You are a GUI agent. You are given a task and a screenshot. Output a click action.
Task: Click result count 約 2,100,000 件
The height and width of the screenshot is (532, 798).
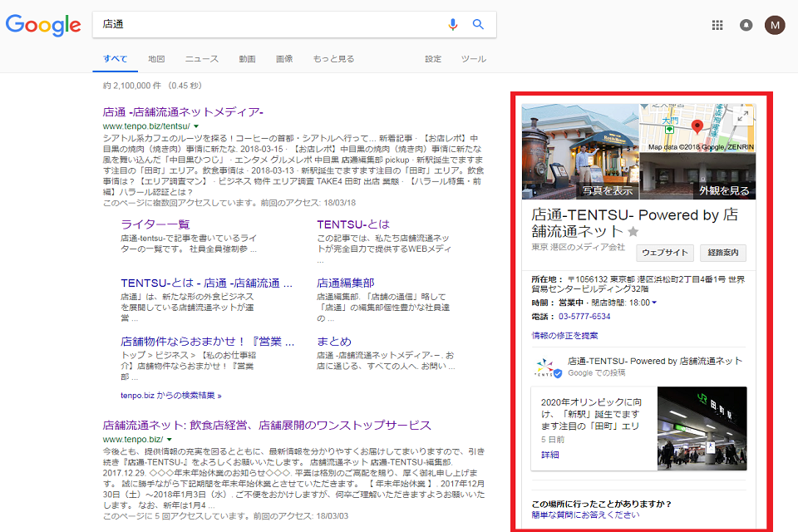pos(152,86)
